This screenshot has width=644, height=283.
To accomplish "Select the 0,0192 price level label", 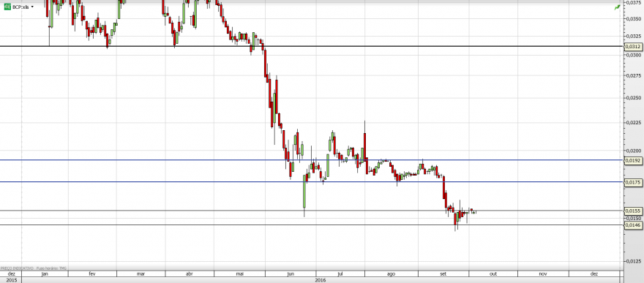I will pyautogui.click(x=633, y=161).
